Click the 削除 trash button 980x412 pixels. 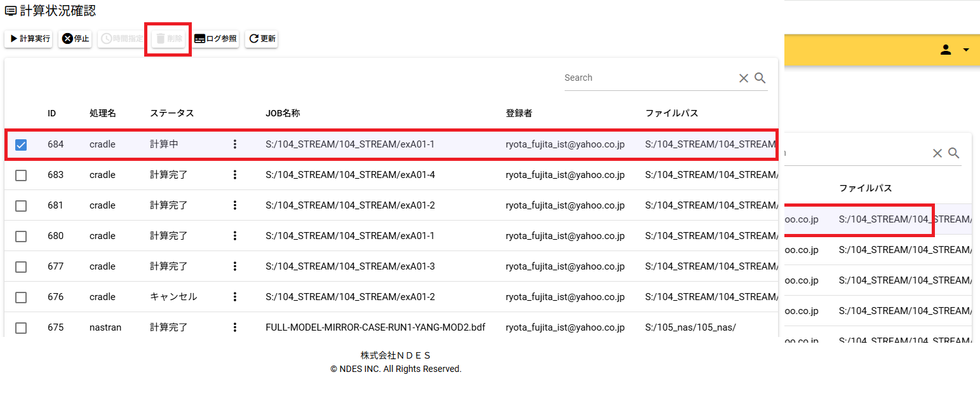point(168,39)
